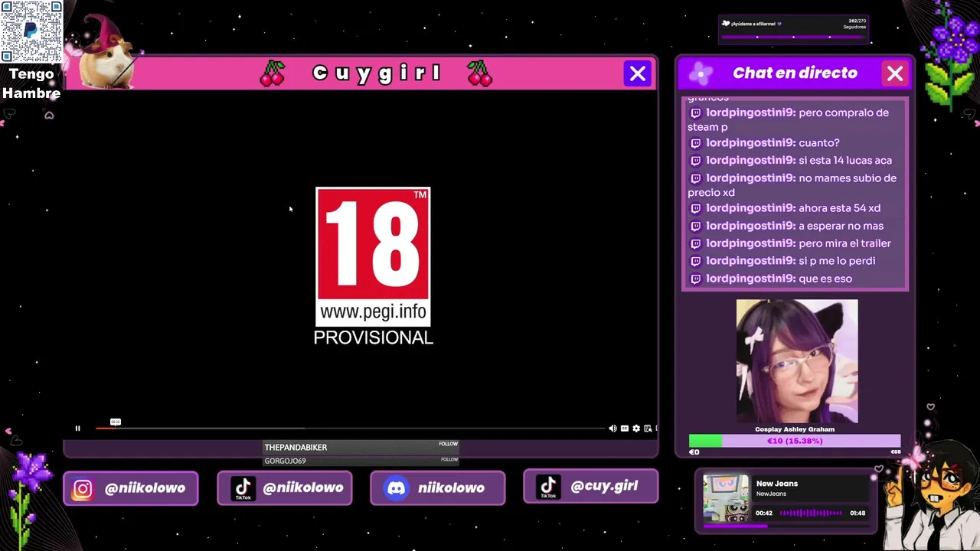Seek in the music player's purple progress bar
This screenshot has height=551, width=980.
[x=785, y=526]
